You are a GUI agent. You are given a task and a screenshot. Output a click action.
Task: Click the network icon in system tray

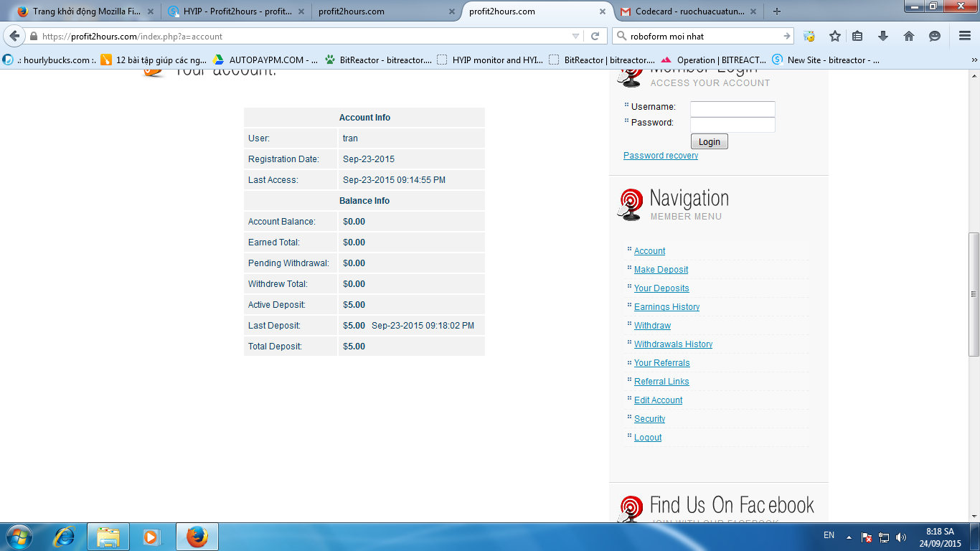click(884, 537)
